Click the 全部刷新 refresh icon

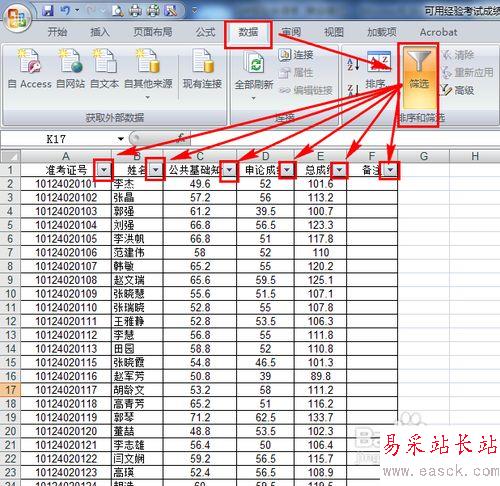[254, 69]
